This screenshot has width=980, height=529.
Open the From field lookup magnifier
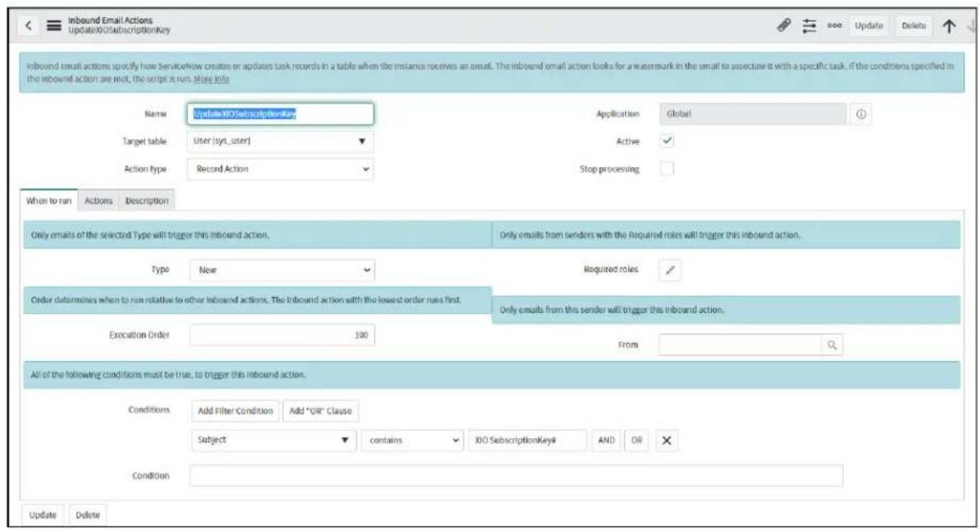pyautogui.click(x=833, y=344)
